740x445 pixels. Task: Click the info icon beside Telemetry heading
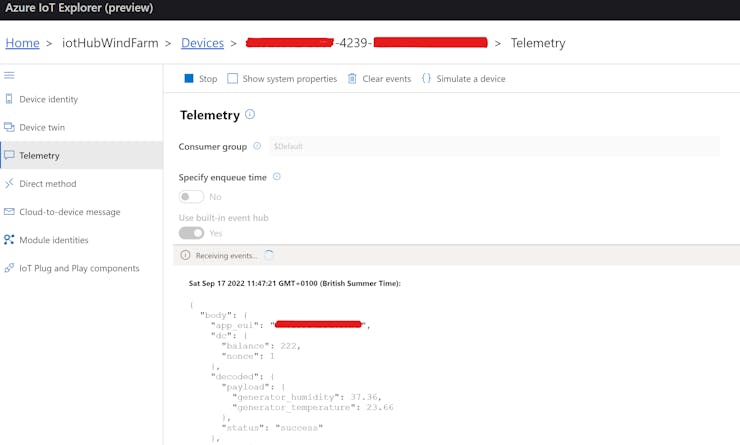(x=250, y=114)
